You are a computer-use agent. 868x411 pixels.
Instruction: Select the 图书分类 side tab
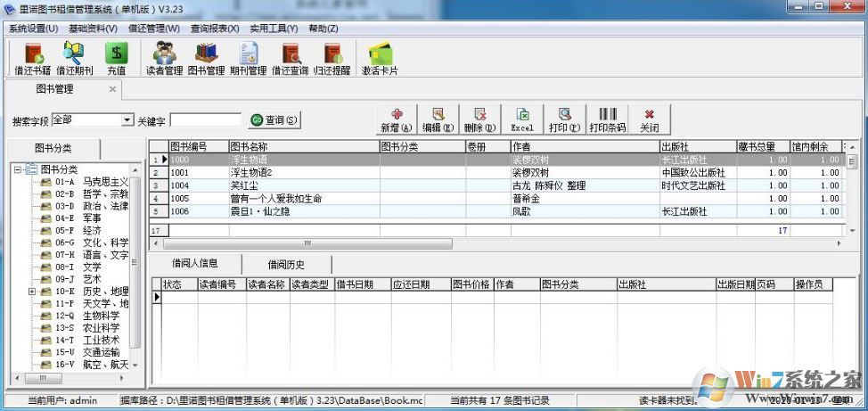click(53, 149)
